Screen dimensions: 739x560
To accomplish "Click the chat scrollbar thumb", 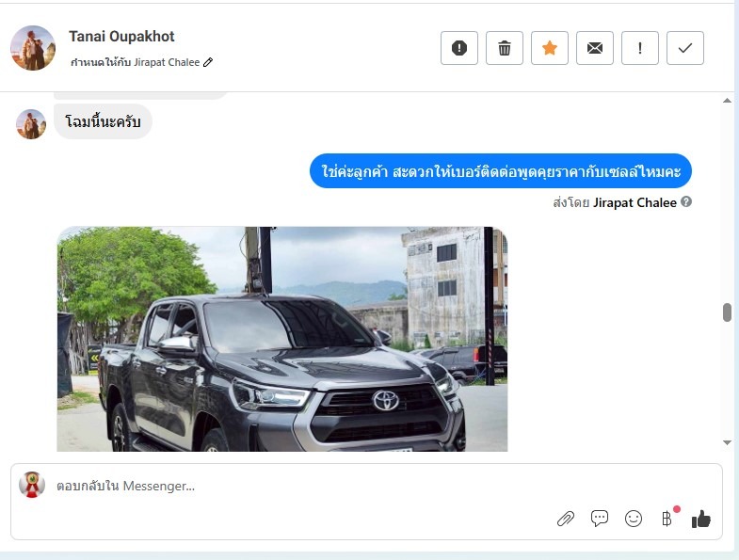I will point(727,312).
